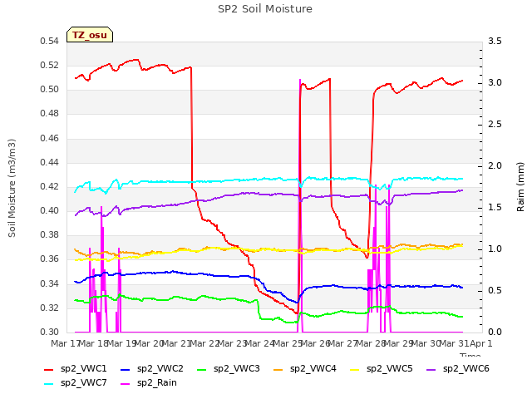
Task: Click the magenta sp2_Rain legend swatch
Action: 126,384
